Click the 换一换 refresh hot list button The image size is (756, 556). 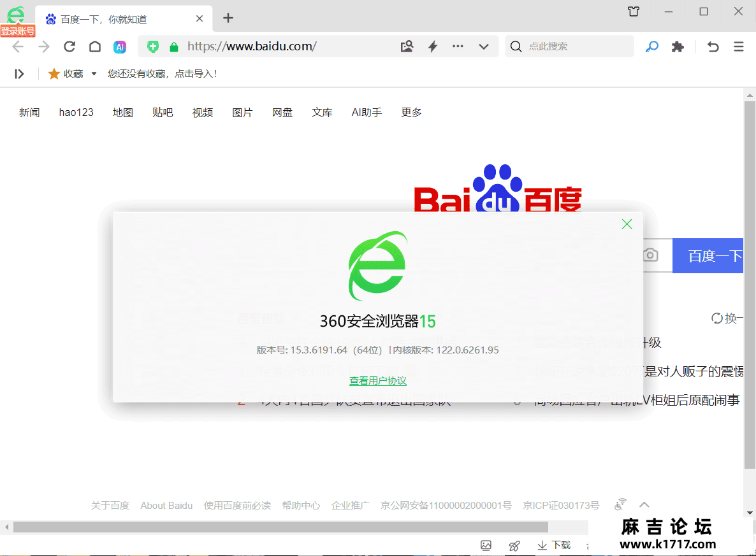727,318
